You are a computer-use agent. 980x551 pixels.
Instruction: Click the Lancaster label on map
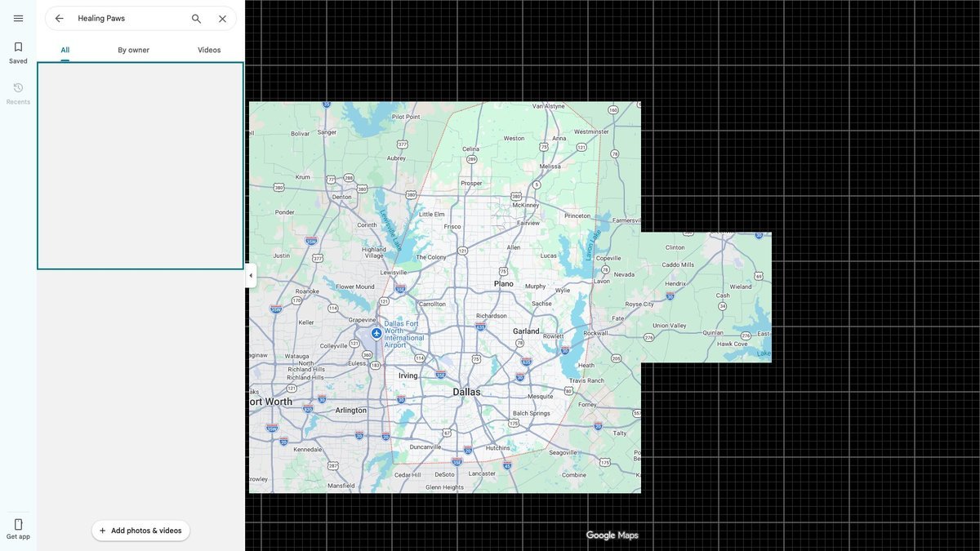tap(482, 473)
